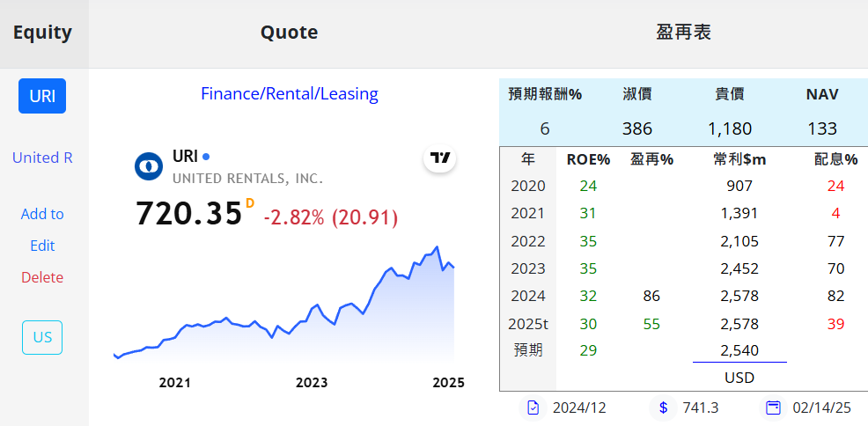Click the 2022 配息% value 77

click(836, 241)
